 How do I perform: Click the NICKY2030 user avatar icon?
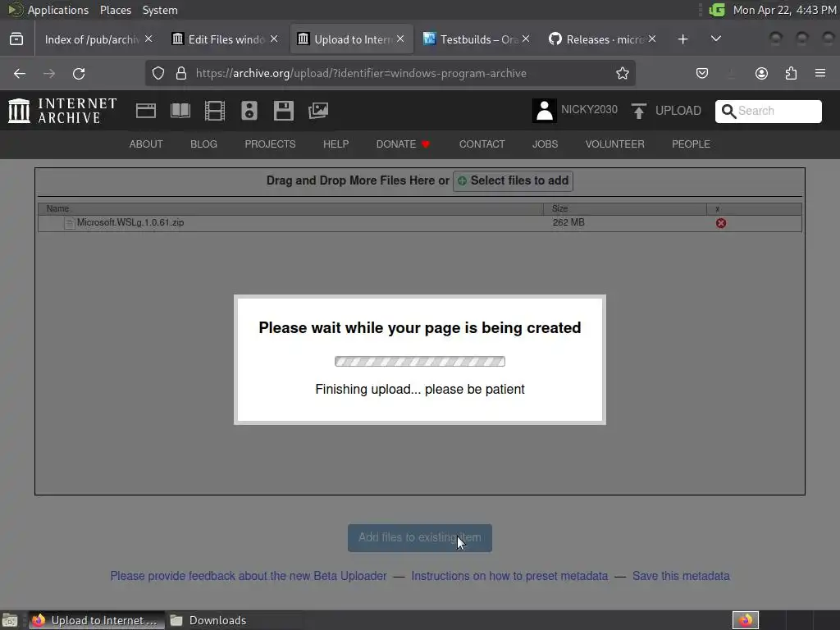coord(545,111)
